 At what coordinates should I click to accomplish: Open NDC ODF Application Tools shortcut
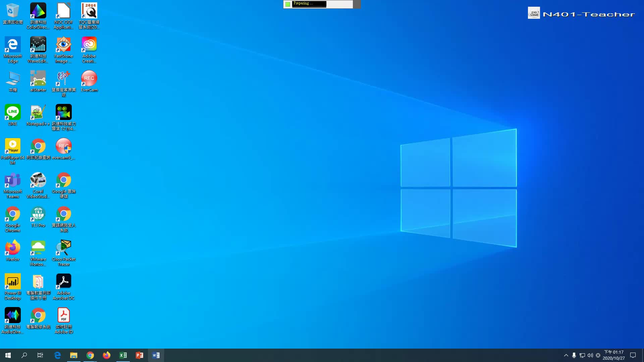coord(63,16)
